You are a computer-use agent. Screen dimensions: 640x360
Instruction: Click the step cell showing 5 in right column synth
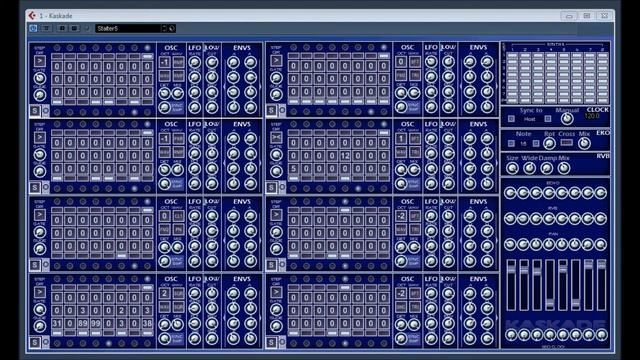pos(293,169)
